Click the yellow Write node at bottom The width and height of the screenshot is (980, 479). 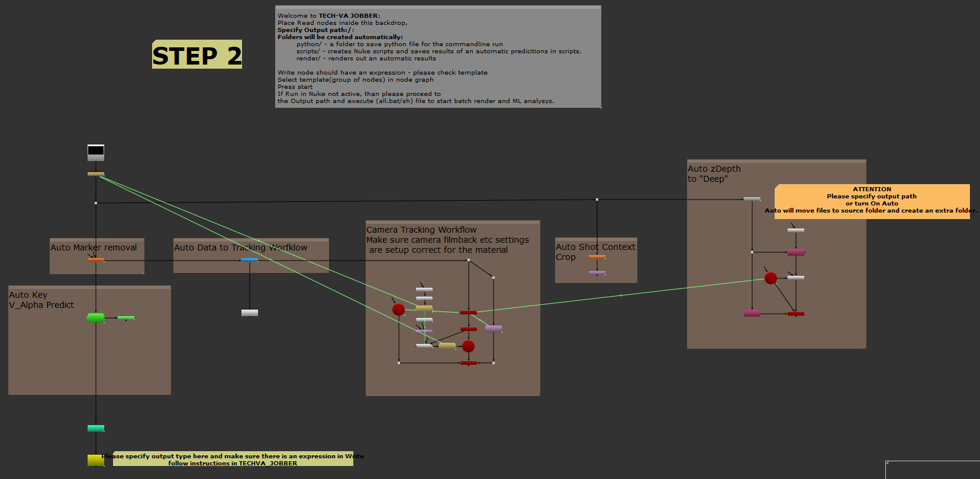coord(95,460)
